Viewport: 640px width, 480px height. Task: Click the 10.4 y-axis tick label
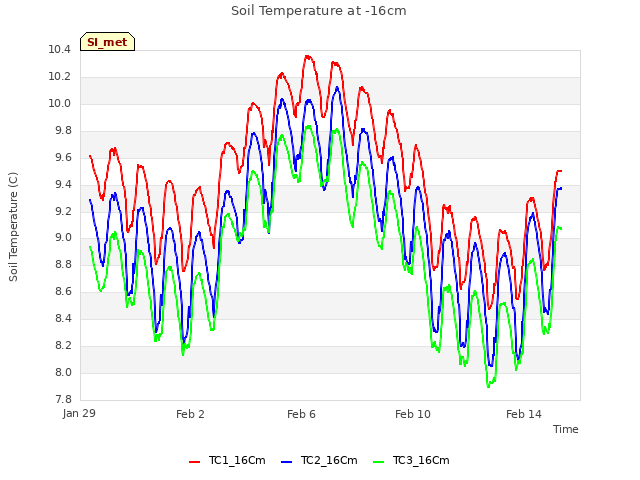tap(60, 49)
